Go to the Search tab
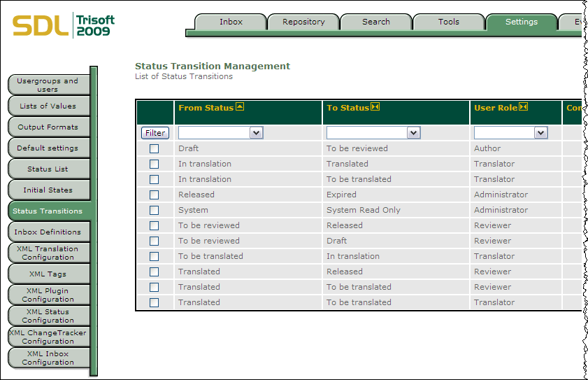Viewport: 588px width, 380px height. 375,22
